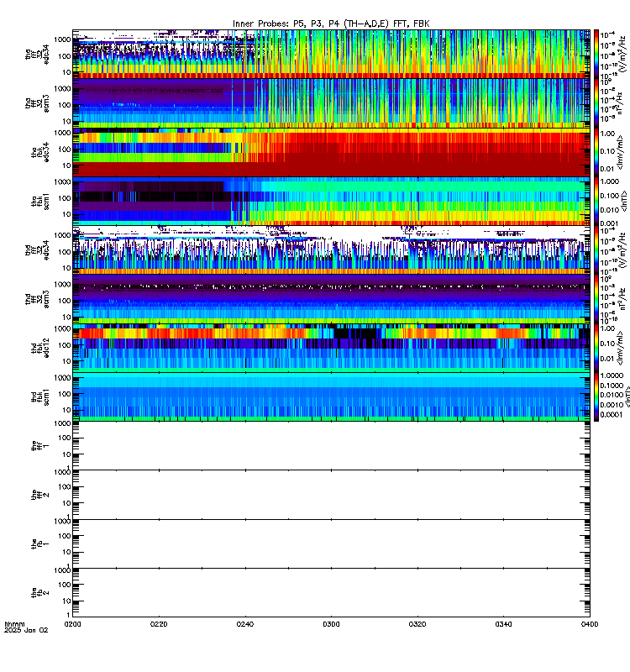Image resolution: width=630 pixels, height=672 pixels.
Task: Click the empty 'the fff 2' panel
Action: [331, 495]
